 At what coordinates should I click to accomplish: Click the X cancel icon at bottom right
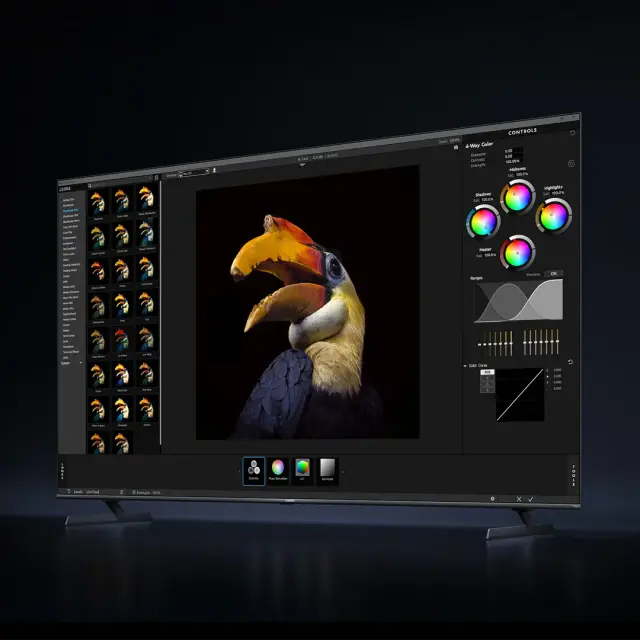(518, 498)
